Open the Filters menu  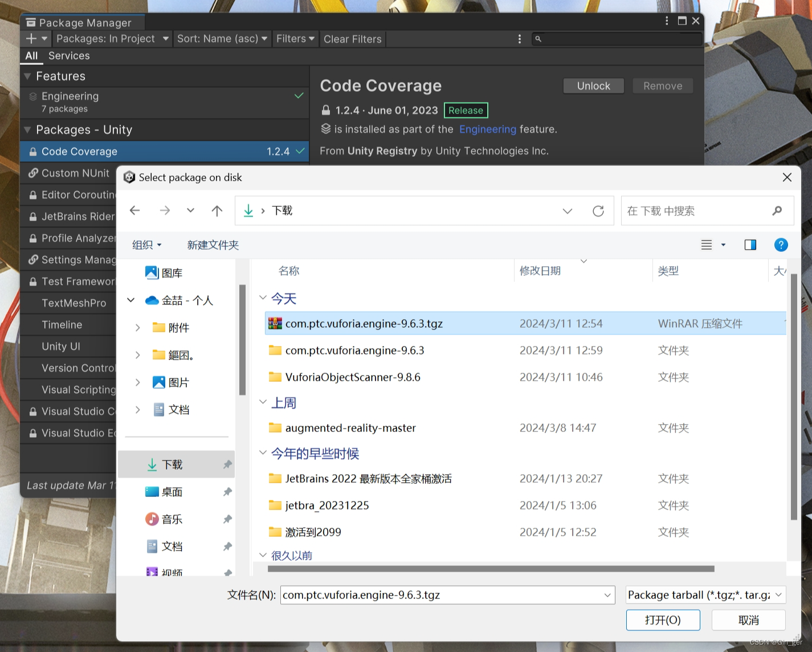(295, 39)
